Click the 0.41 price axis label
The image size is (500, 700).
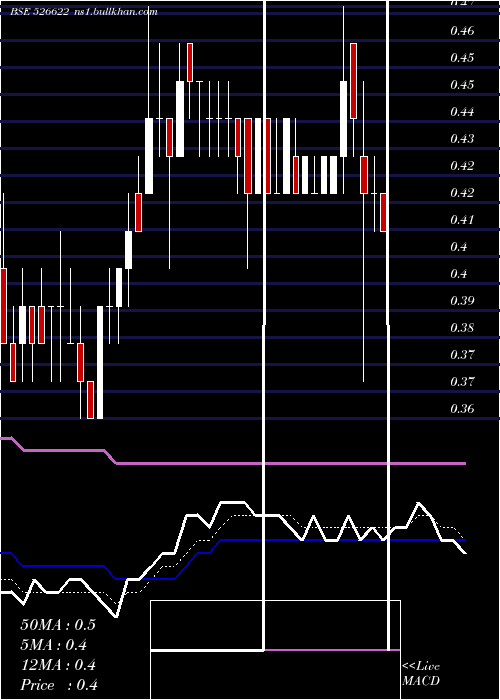point(462,220)
